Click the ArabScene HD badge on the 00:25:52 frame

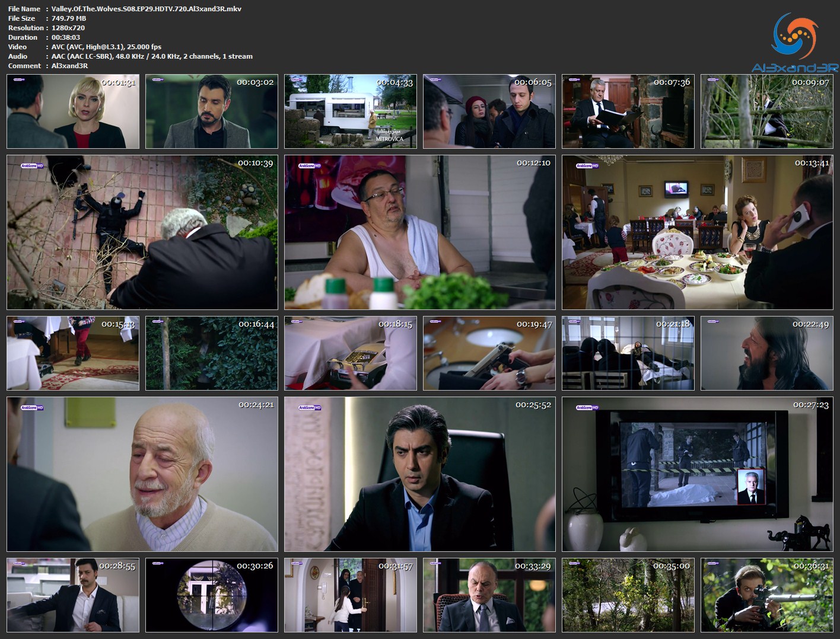coord(310,408)
